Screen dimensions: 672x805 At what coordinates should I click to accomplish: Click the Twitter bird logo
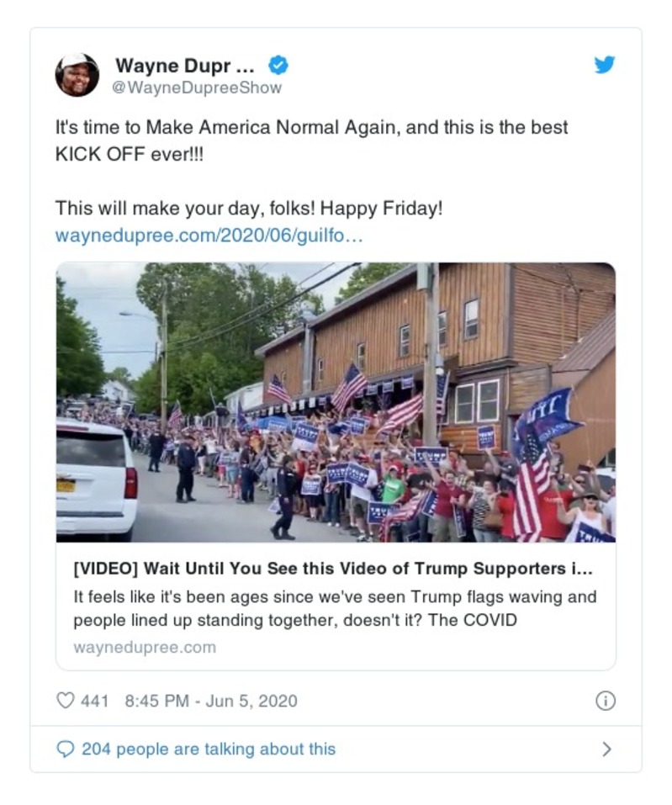pos(605,64)
